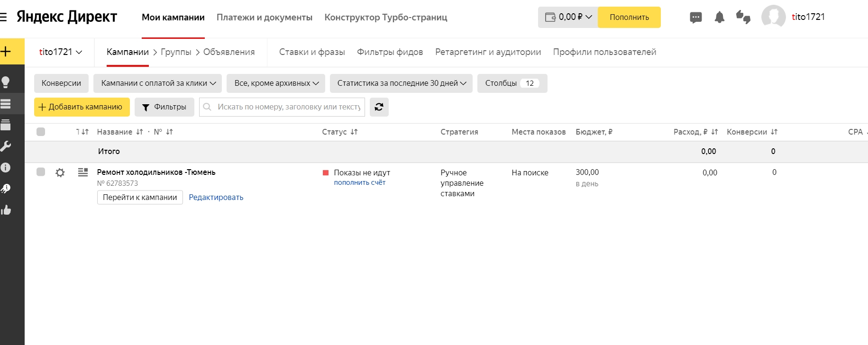
Task: Open Все, кроме архивных dropdown
Action: click(x=276, y=83)
